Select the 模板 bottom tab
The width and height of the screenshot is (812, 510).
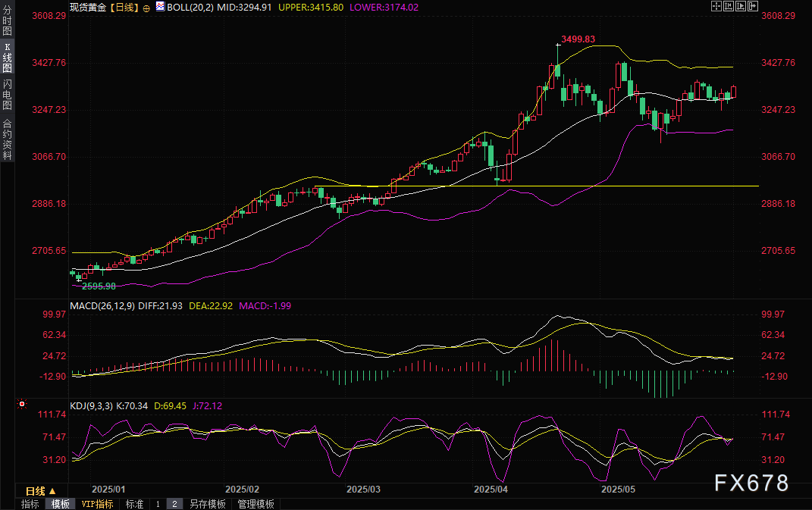coord(61,504)
